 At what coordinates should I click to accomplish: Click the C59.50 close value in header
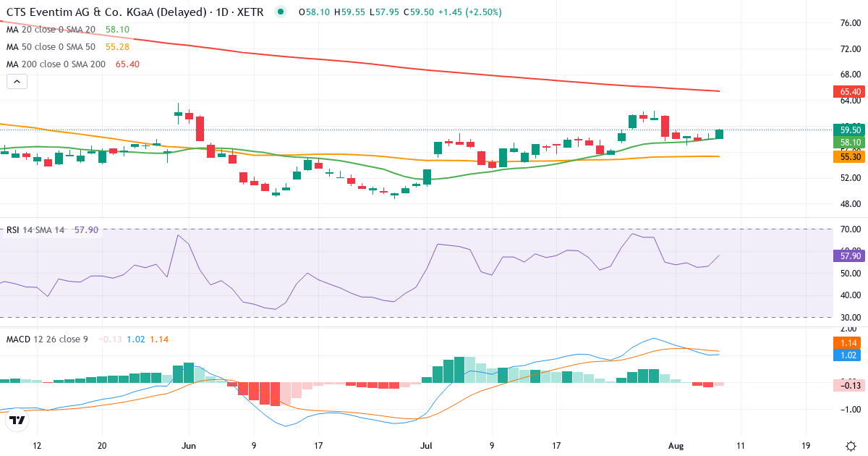[419, 12]
